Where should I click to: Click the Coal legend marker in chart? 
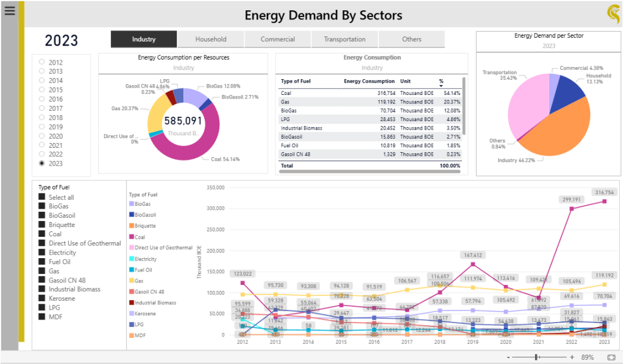coord(132,237)
